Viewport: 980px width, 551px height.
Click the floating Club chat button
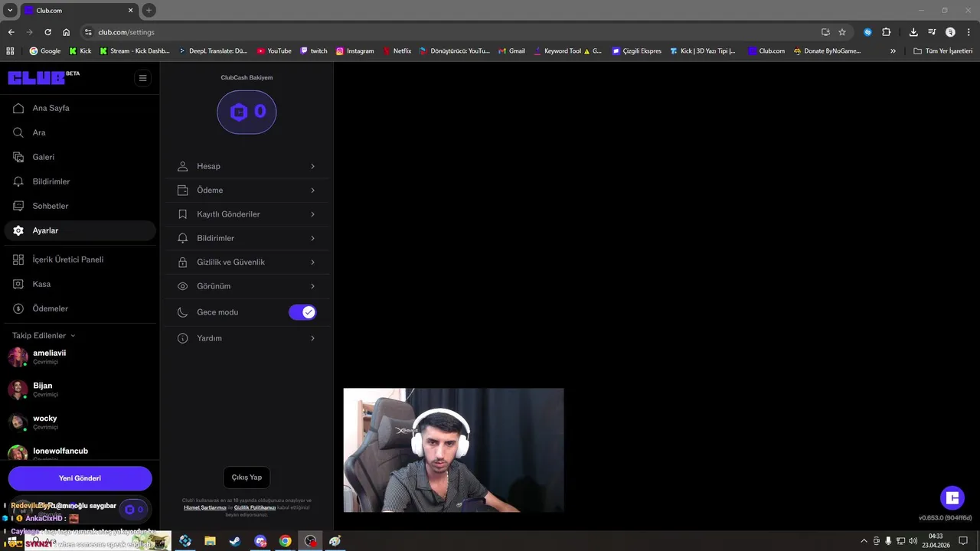pos(952,497)
